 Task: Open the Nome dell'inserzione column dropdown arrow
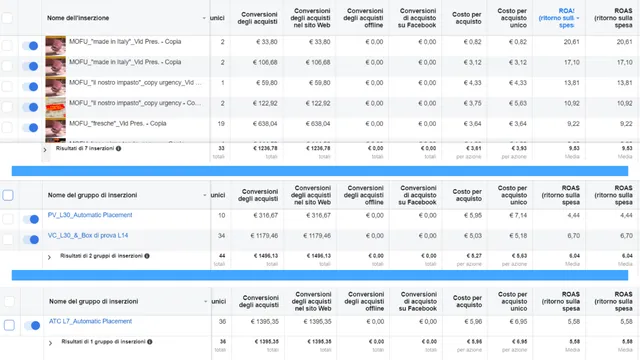[x=204, y=18]
